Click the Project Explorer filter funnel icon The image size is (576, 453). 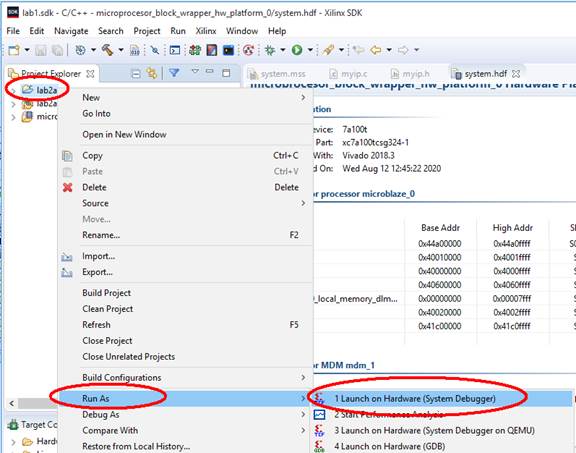174,73
